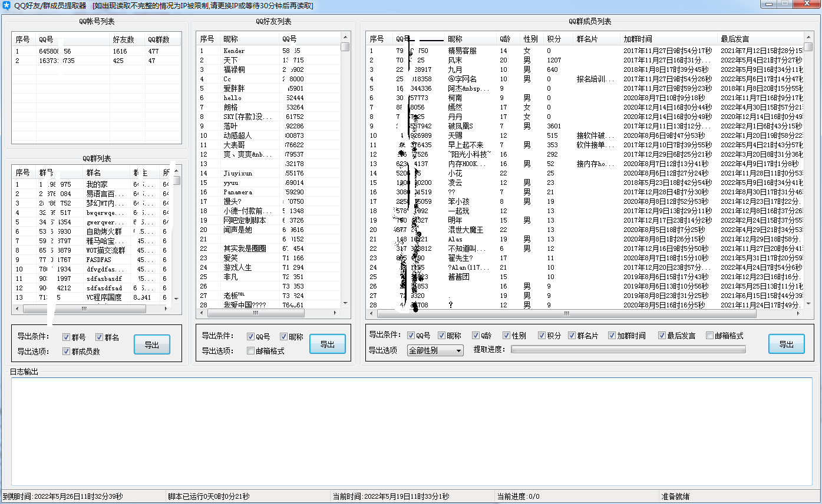Select account row with 425 friends
The height and width of the screenshot is (504, 822).
coord(96,61)
